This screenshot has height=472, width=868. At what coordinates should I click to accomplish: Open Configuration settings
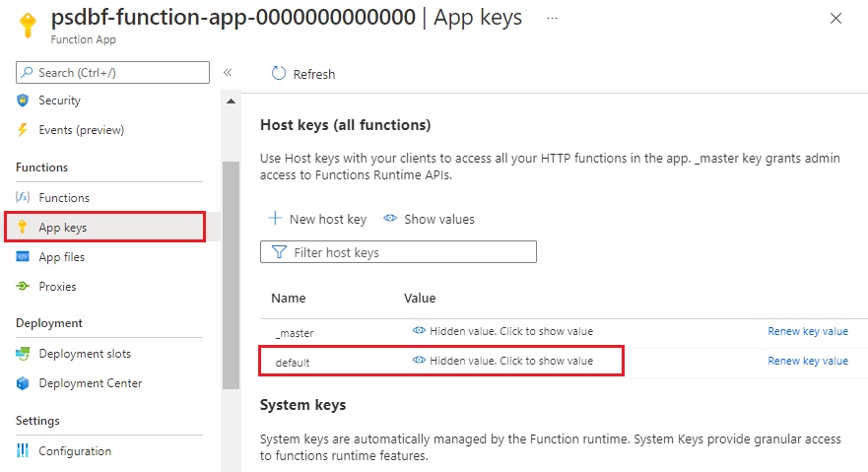pyautogui.click(x=74, y=451)
